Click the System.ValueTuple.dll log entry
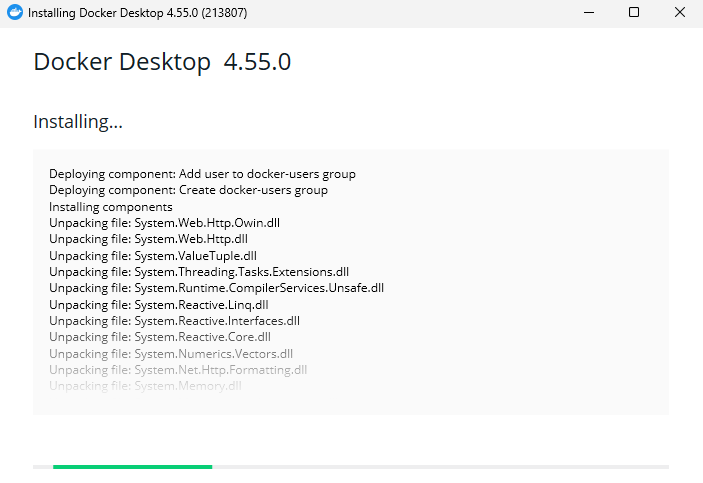 (153, 256)
